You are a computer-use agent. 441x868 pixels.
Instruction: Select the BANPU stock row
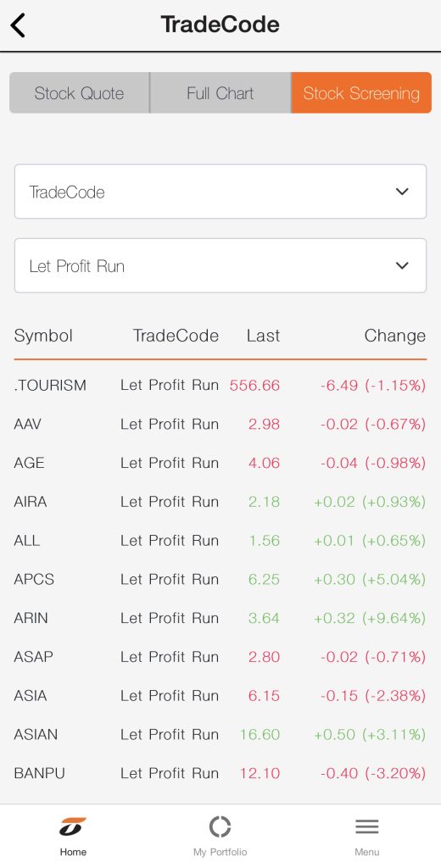point(220,773)
